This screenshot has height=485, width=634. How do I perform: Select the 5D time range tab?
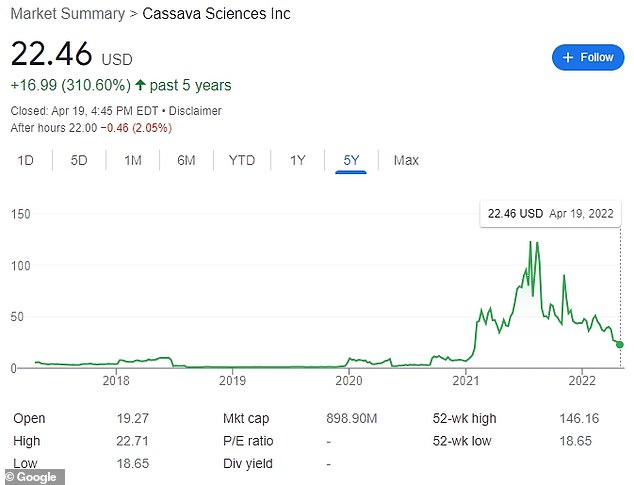pyautogui.click(x=79, y=160)
